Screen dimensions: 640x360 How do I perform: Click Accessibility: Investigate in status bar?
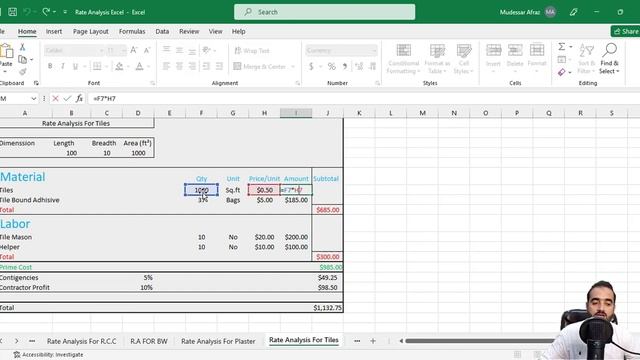point(49,355)
